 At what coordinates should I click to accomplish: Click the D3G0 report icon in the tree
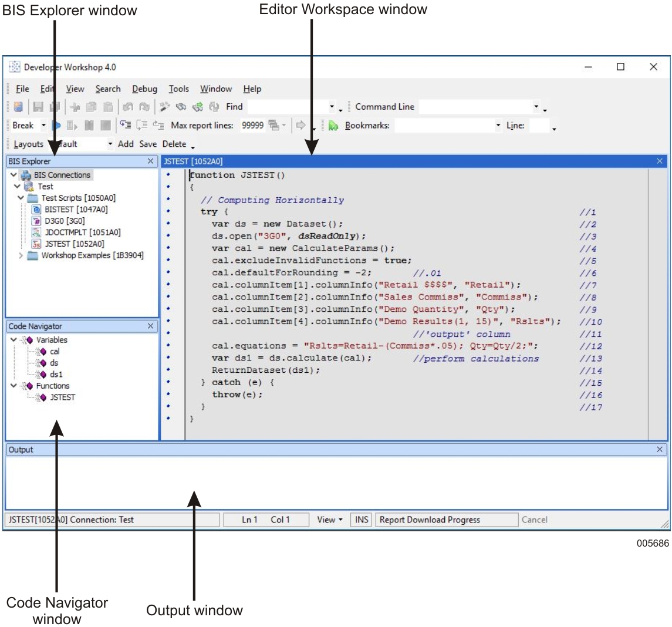point(36,221)
